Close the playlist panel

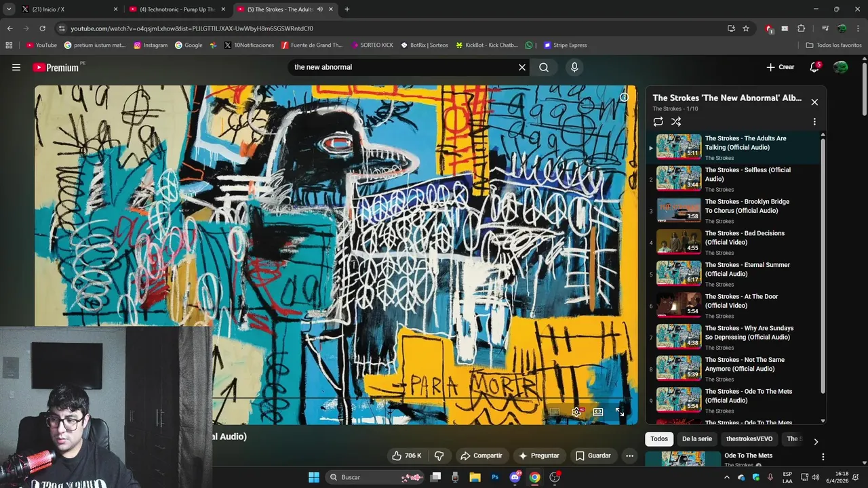[x=814, y=102]
